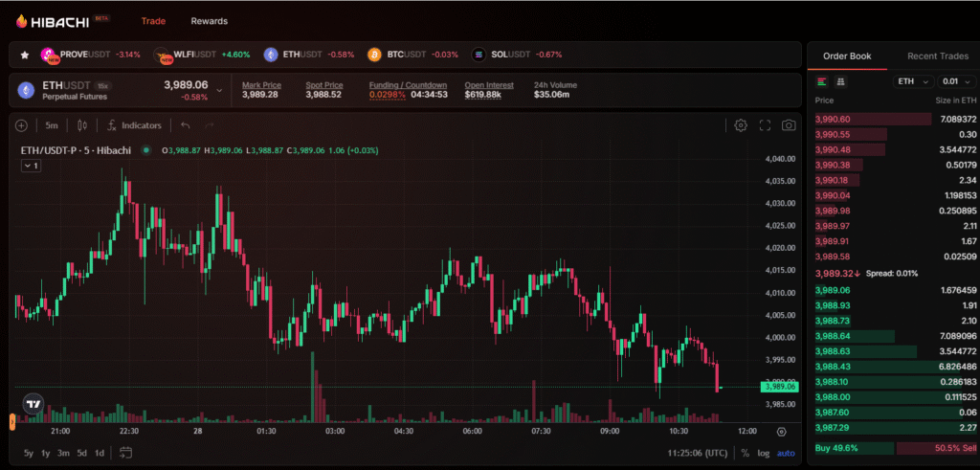Click the 50.5% Sell ratio bar
The image size is (980, 470).
click(x=936, y=448)
